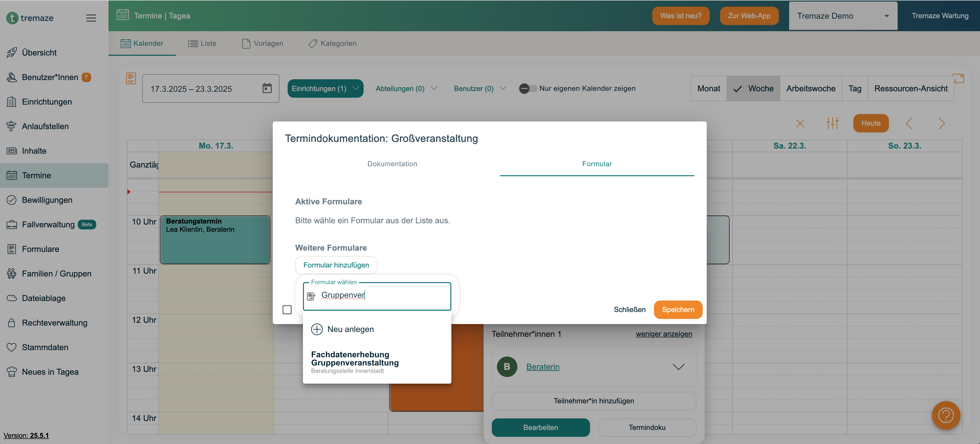Click Was ist neu? button
The image size is (980, 444).
coord(681,16)
